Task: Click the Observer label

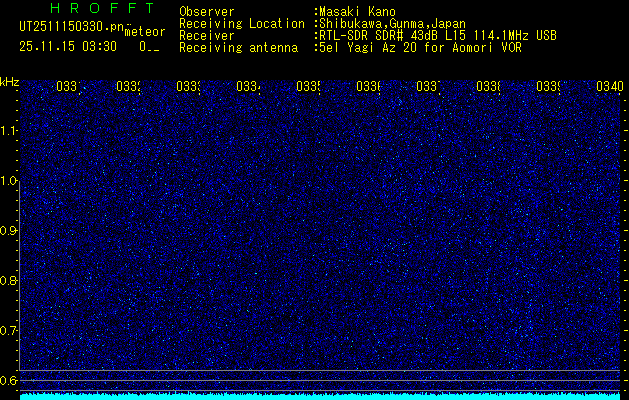Action: click(207, 12)
